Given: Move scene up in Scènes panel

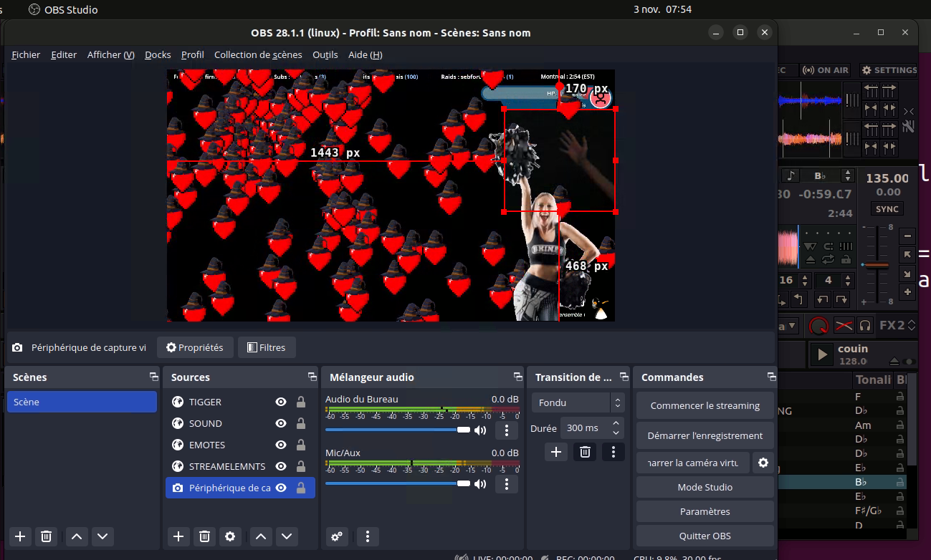Looking at the screenshot, I should click(x=77, y=536).
